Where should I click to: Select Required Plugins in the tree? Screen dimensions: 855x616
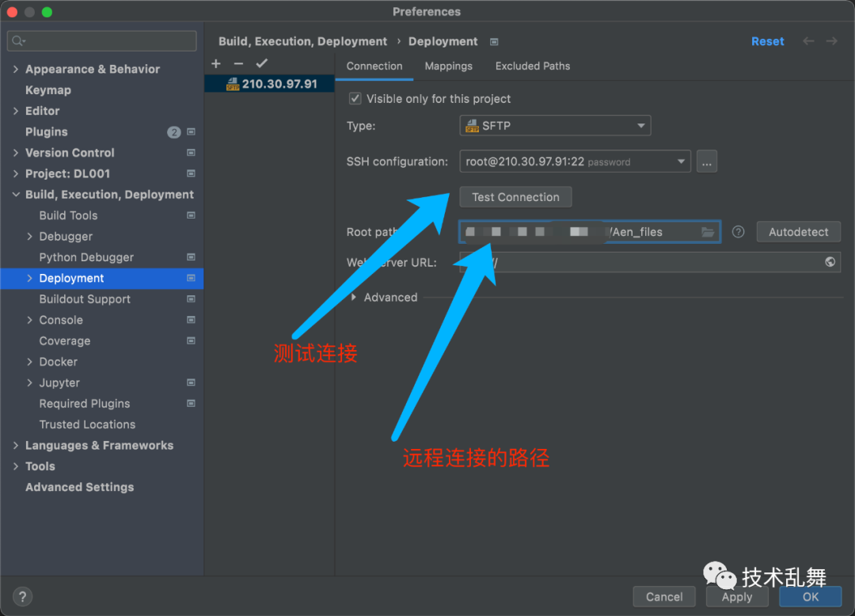tap(85, 404)
